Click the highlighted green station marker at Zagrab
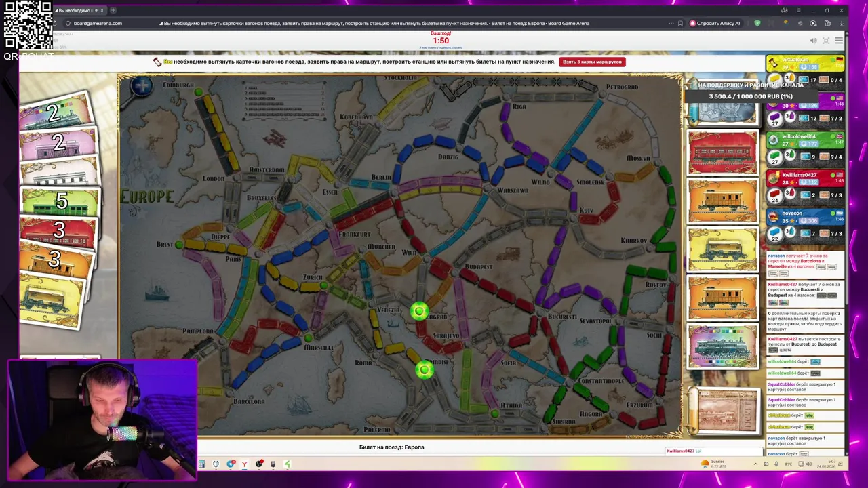868x488 pixels. [419, 311]
